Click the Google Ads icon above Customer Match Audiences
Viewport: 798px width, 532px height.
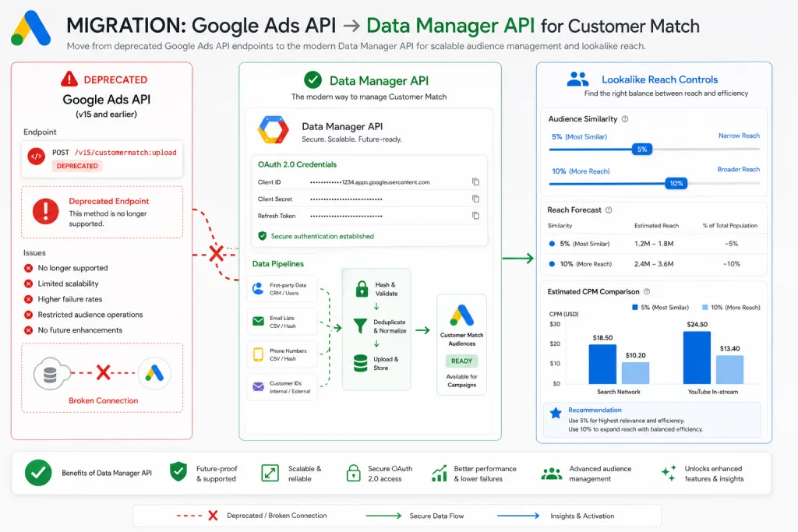[461, 315]
